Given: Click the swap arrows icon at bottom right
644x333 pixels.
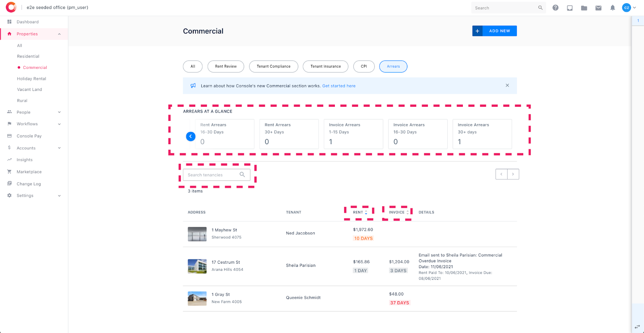Looking at the screenshot, I should 637,327.
